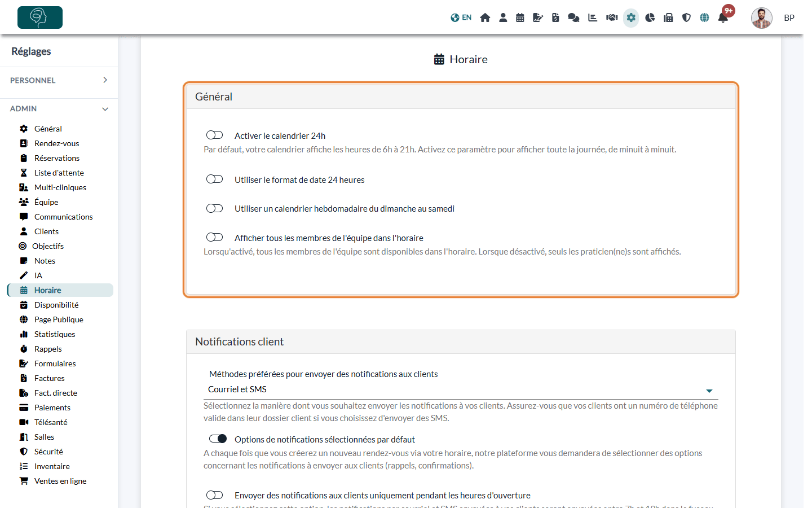Click the BP initials in top right
The image size is (812, 508).
coord(789,18)
